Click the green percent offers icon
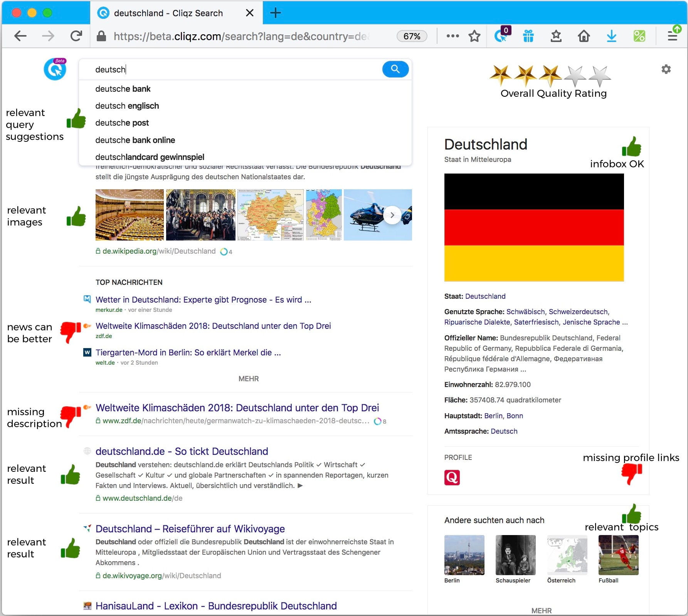This screenshot has height=616, width=688. click(x=639, y=36)
